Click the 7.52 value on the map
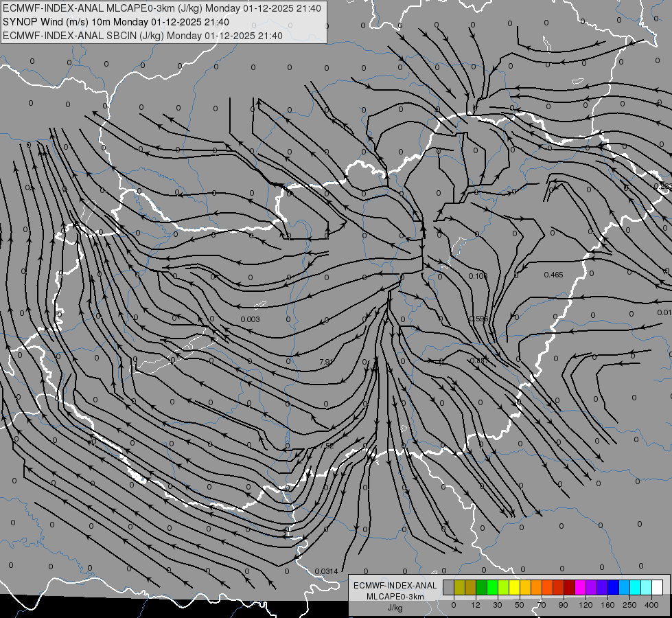The height and width of the screenshot is (618, 672). [x=327, y=446]
